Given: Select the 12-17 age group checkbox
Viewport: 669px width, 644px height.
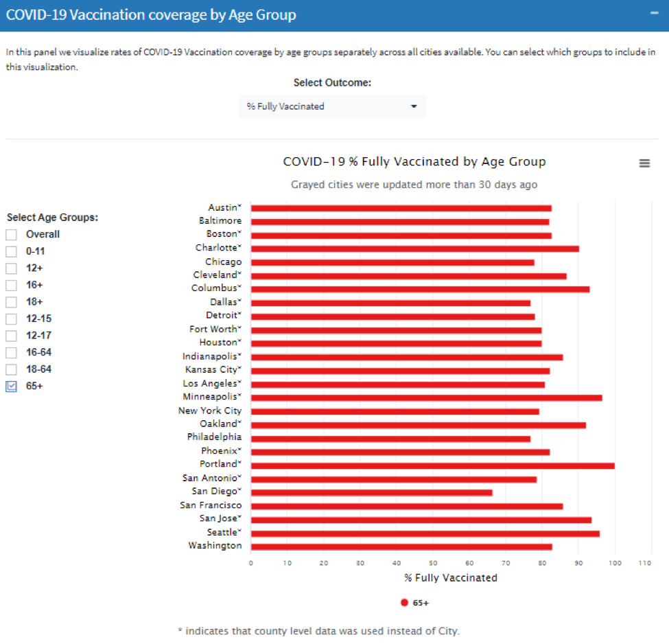Looking at the screenshot, I should tap(10, 335).
